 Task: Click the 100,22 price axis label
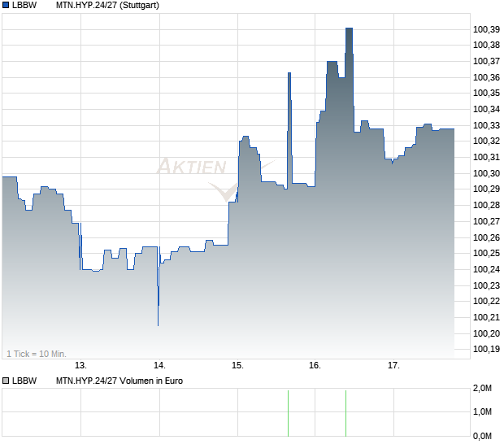point(486,301)
